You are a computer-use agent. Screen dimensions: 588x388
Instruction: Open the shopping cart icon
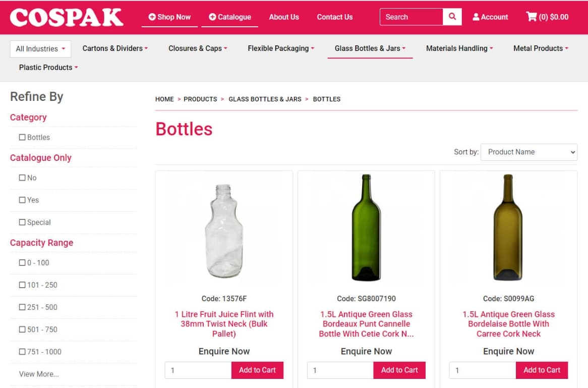(532, 17)
